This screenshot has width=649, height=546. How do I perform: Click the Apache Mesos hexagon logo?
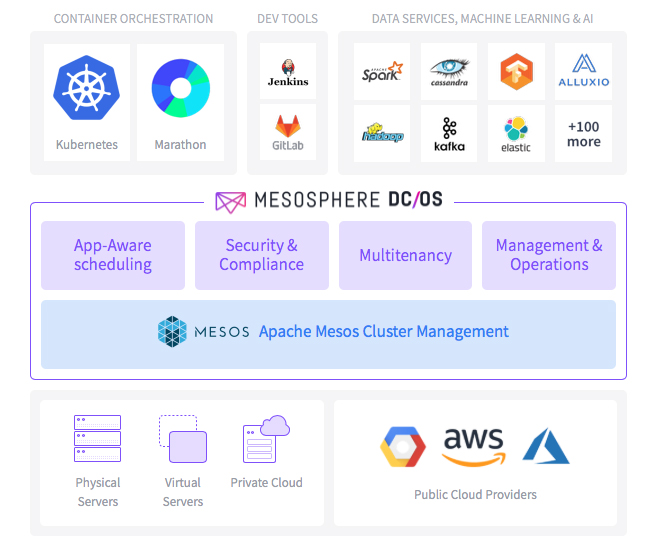point(172,332)
